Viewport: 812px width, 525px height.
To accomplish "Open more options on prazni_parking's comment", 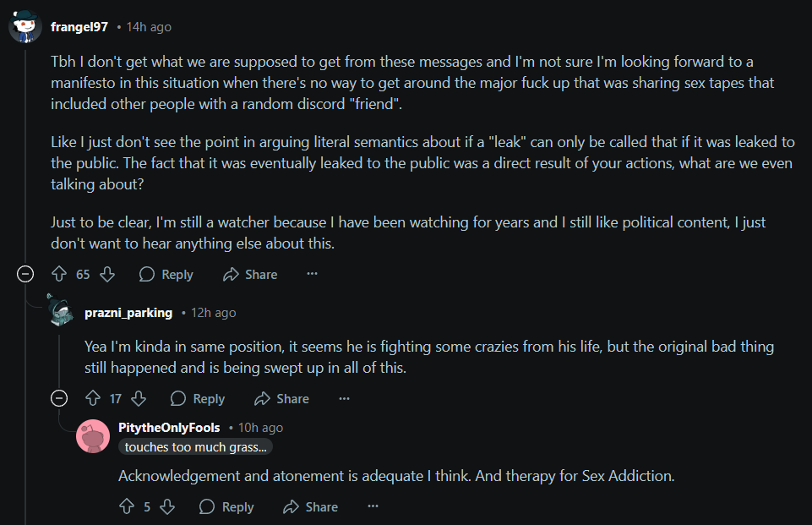I will [x=344, y=398].
